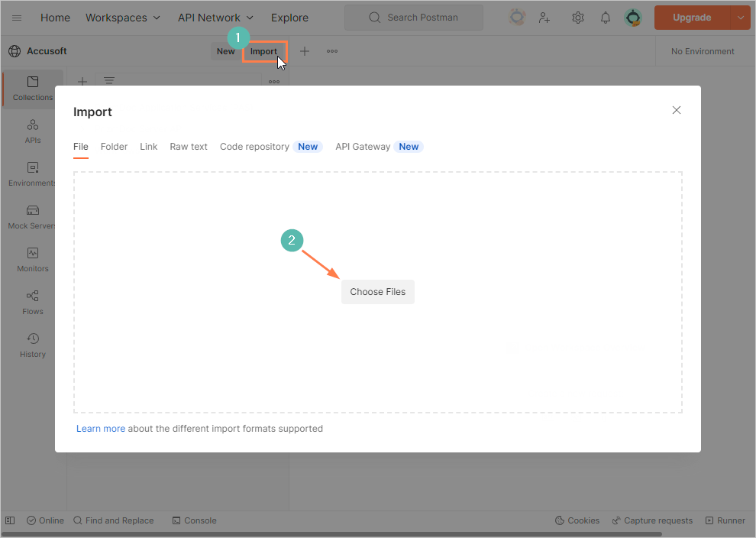Viewport: 756px width, 538px height.
Task: Click the Choose Files button
Action: pos(378,292)
